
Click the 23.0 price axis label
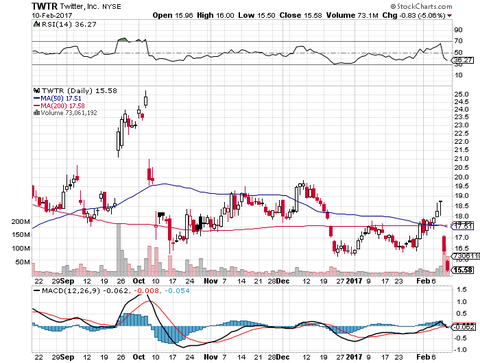click(461, 126)
